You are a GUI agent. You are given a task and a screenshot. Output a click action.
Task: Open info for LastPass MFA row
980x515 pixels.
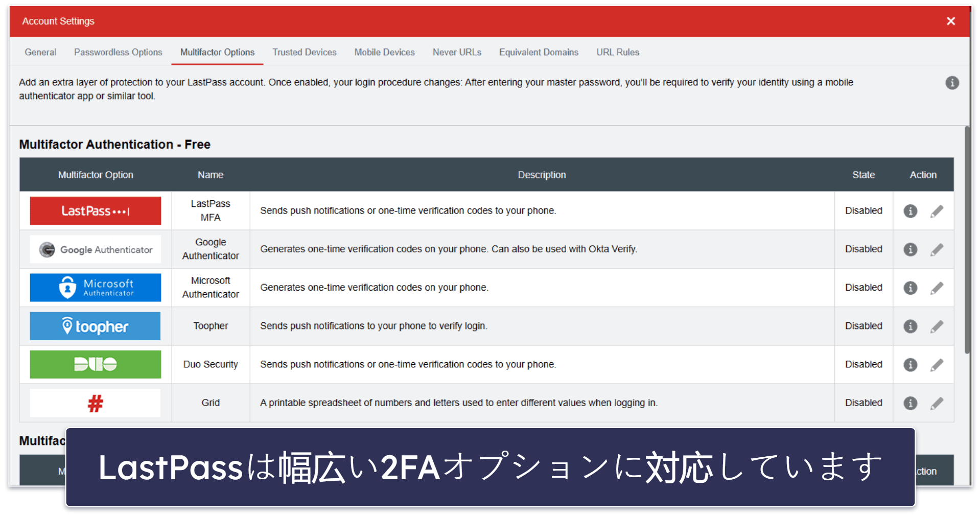click(910, 211)
